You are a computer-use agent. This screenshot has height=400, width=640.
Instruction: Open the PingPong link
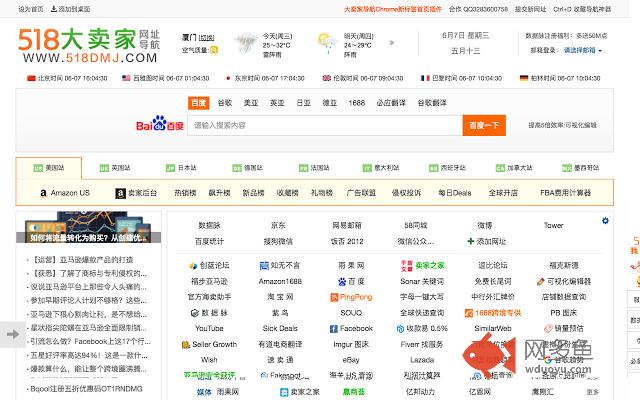point(351,297)
